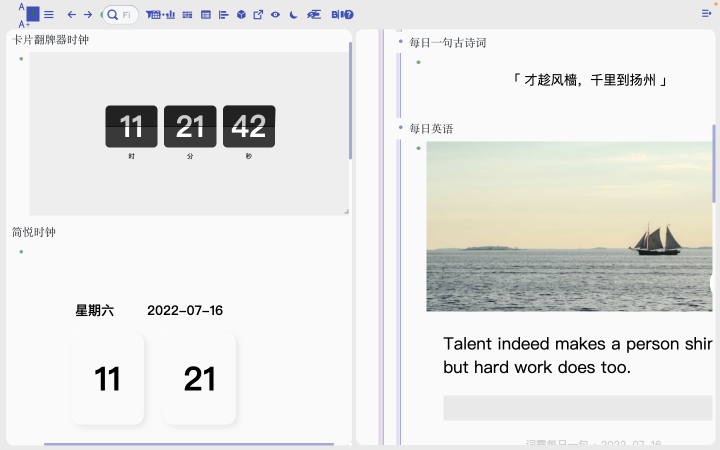Collapse the 每日英语 bullet
This screenshot has height=450, width=720.
(x=400, y=128)
